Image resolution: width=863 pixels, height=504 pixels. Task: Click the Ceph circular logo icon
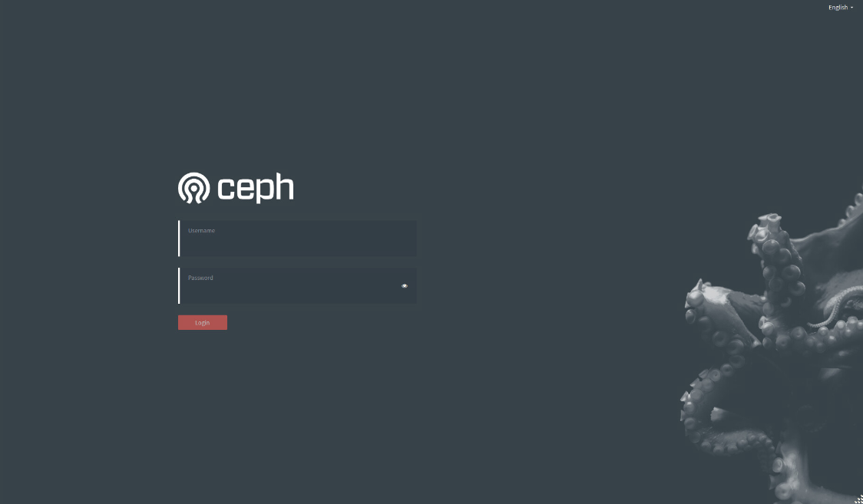(x=193, y=188)
